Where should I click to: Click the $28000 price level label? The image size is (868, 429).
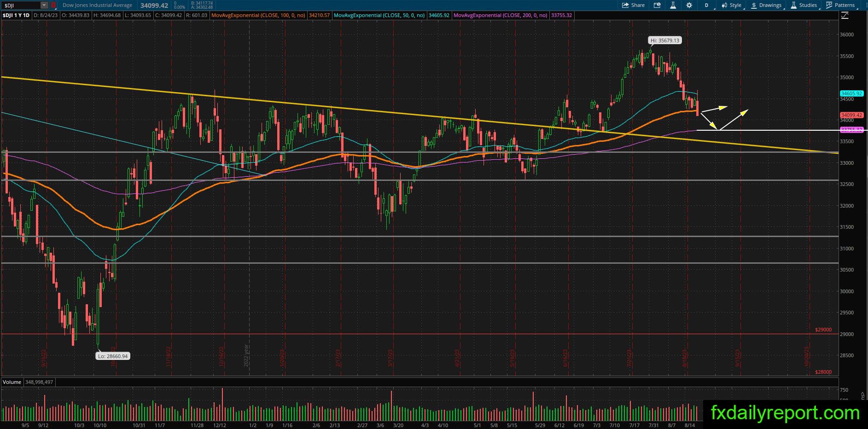(823, 372)
